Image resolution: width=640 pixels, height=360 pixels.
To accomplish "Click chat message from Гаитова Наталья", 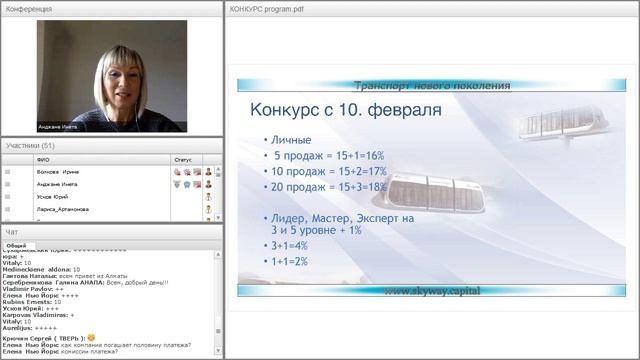I will 65,276.
